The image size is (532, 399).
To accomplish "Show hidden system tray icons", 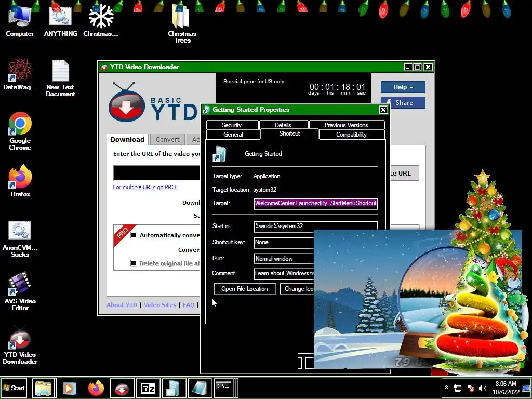I will [x=446, y=388].
